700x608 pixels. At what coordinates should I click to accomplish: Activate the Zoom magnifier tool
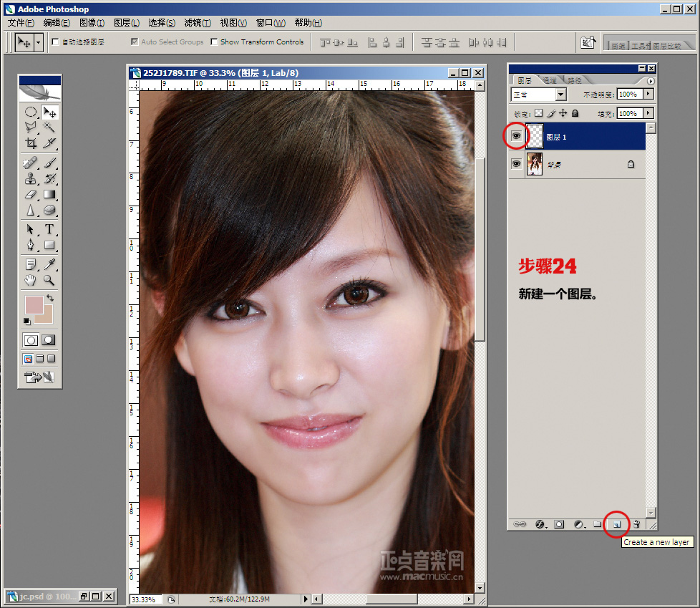coord(49,280)
